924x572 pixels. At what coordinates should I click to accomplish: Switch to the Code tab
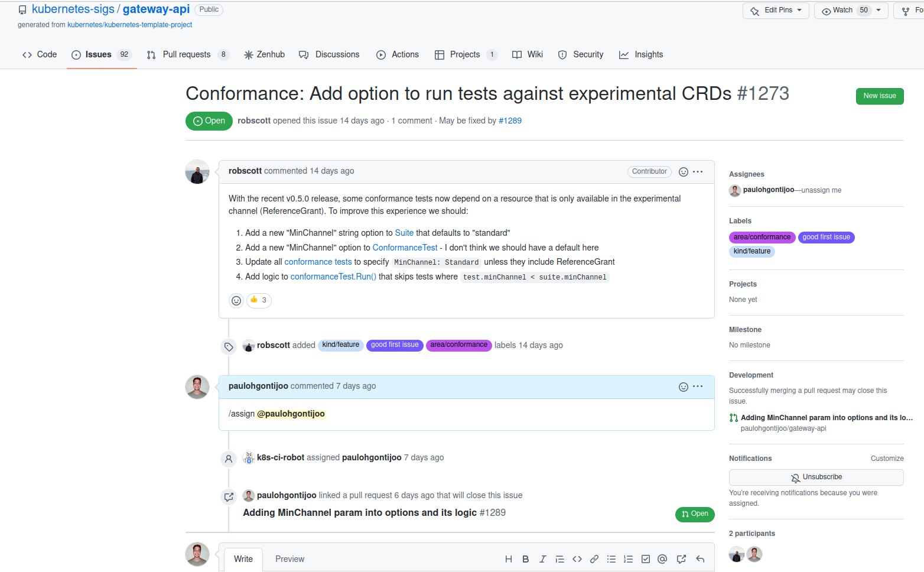coord(40,54)
